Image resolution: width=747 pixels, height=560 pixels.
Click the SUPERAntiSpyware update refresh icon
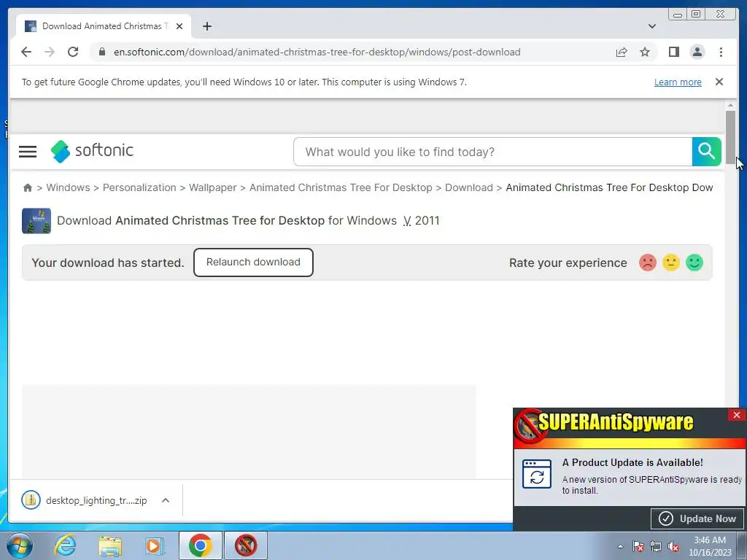click(x=537, y=474)
